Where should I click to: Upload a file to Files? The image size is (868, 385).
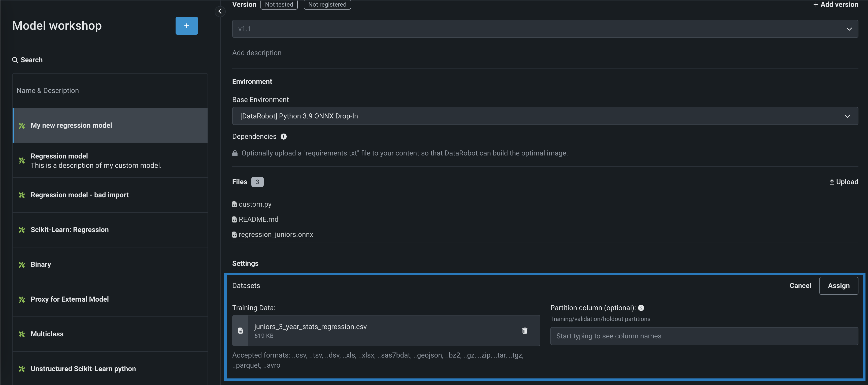pyautogui.click(x=843, y=182)
